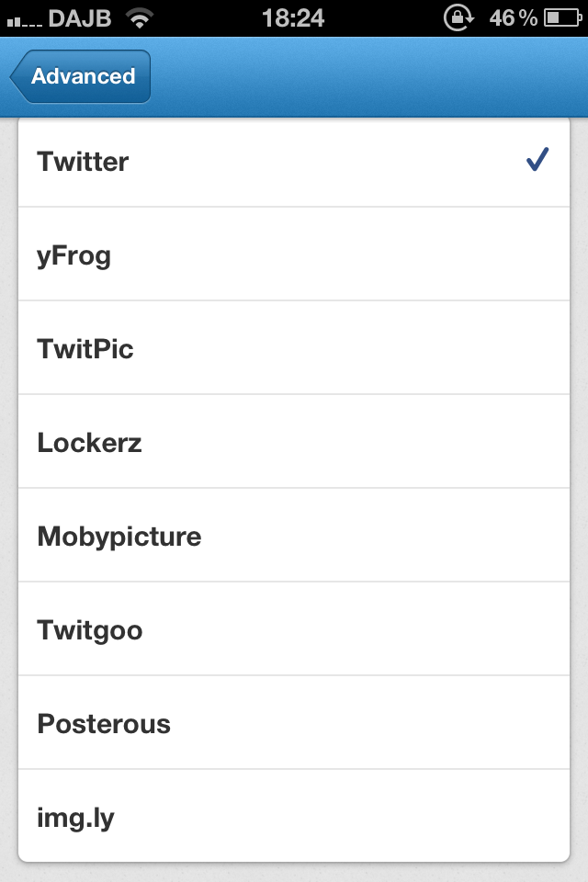This screenshot has width=588, height=882.
Task: Choose yFrog image service
Action: [x=294, y=254]
